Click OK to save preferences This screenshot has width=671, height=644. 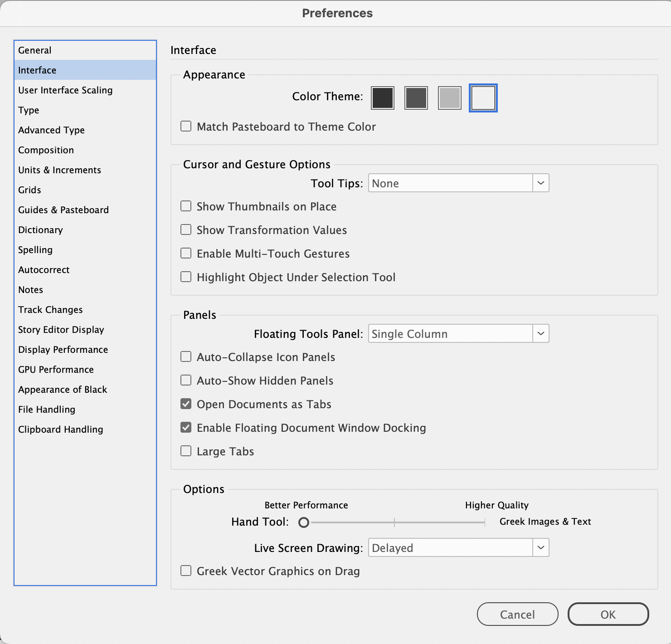pyautogui.click(x=608, y=614)
